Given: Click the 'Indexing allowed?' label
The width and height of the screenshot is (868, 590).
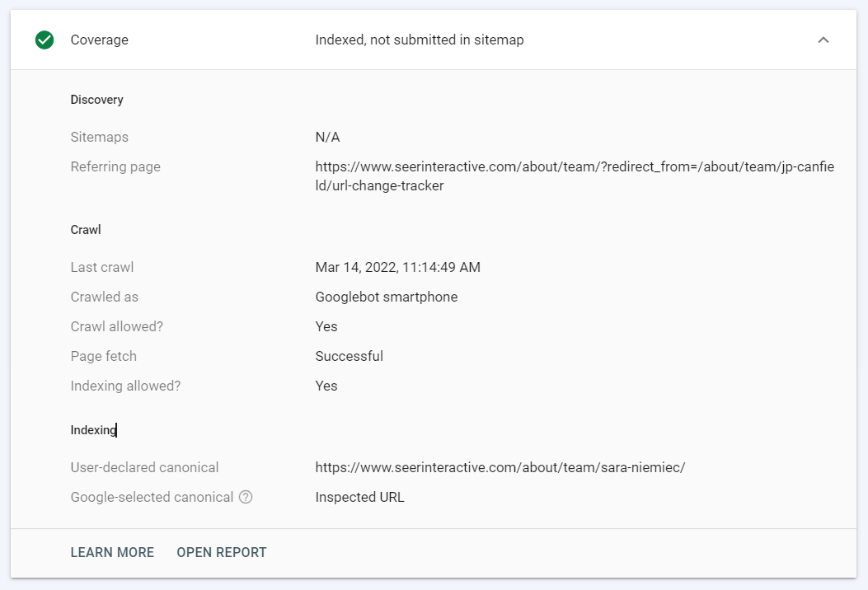Looking at the screenshot, I should (x=125, y=386).
